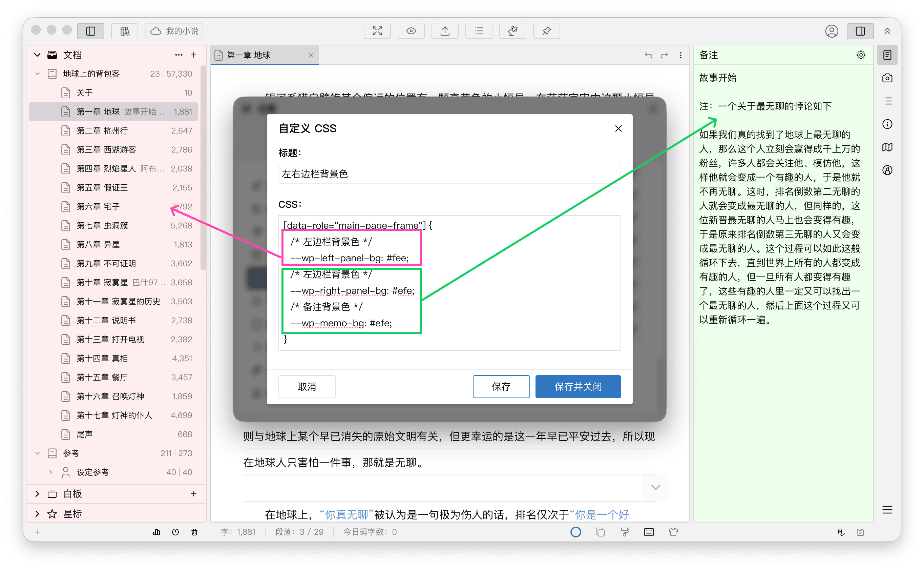Screen dimensions: 924x570
Task: Open the 我的小说 cloud library button
Action: (174, 31)
